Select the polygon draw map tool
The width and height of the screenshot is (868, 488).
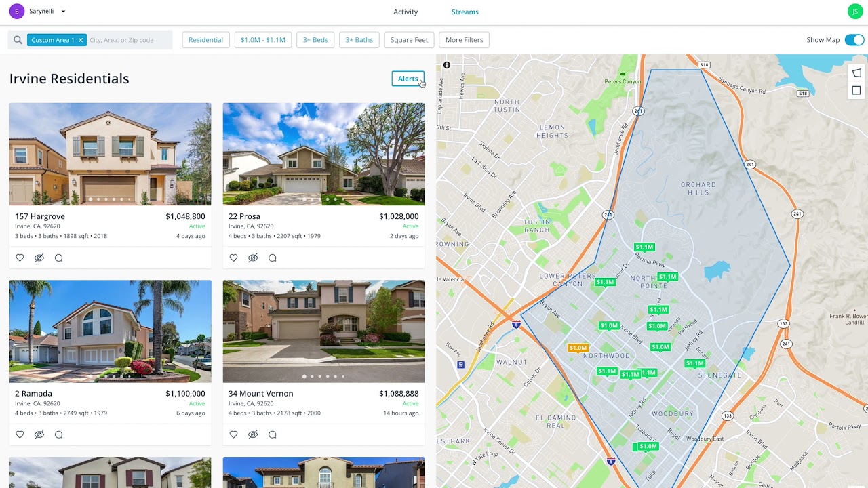(x=856, y=73)
